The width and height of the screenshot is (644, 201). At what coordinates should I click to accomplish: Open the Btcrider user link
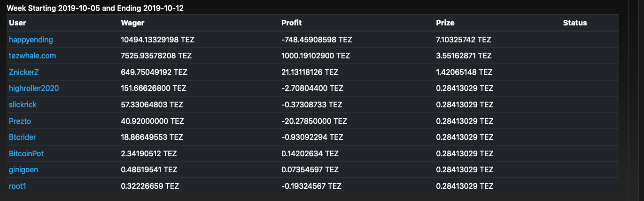[x=23, y=137]
